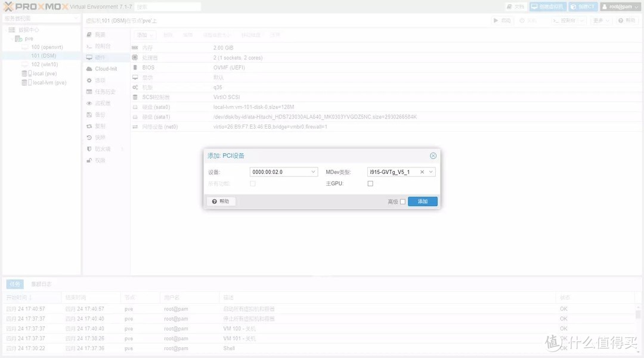Viewport: 644px width, 358px height.
Task: Sort by 开始时间 column header
Action: click(x=32, y=297)
